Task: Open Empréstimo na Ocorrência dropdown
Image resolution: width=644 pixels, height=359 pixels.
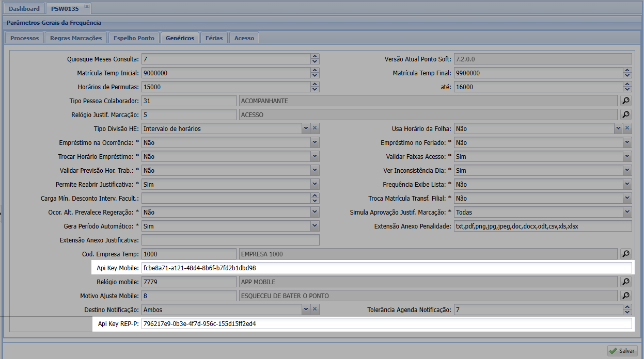Action: point(315,142)
